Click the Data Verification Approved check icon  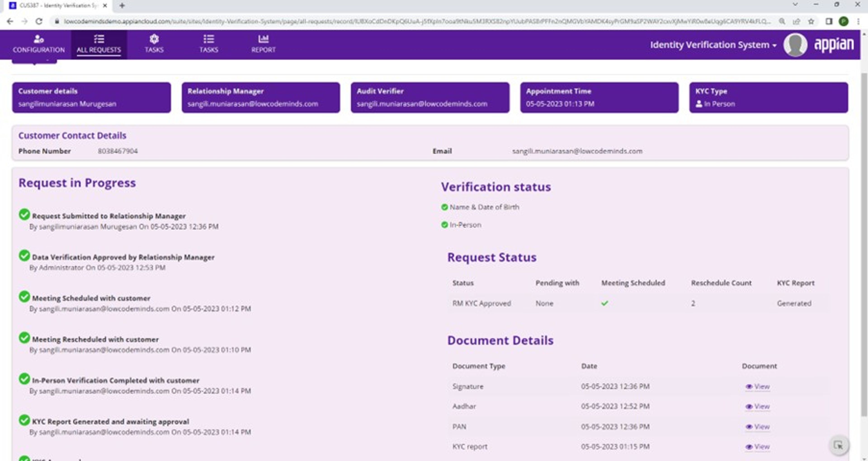(24, 256)
